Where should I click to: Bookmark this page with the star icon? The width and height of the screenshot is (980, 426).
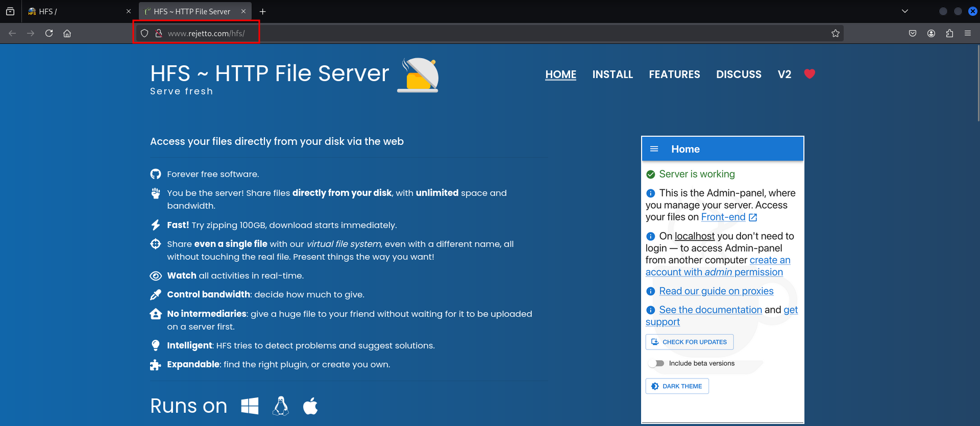point(835,33)
